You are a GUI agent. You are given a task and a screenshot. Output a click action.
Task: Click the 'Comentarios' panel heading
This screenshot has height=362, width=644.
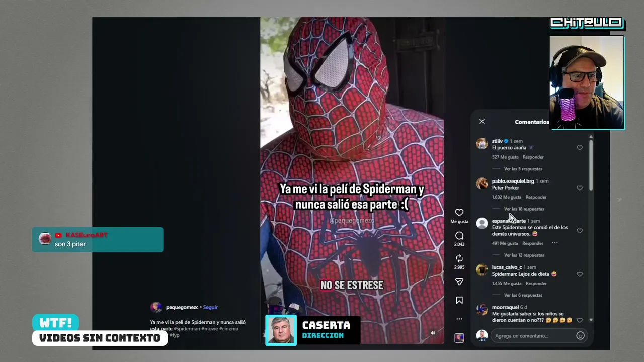tap(532, 122)
